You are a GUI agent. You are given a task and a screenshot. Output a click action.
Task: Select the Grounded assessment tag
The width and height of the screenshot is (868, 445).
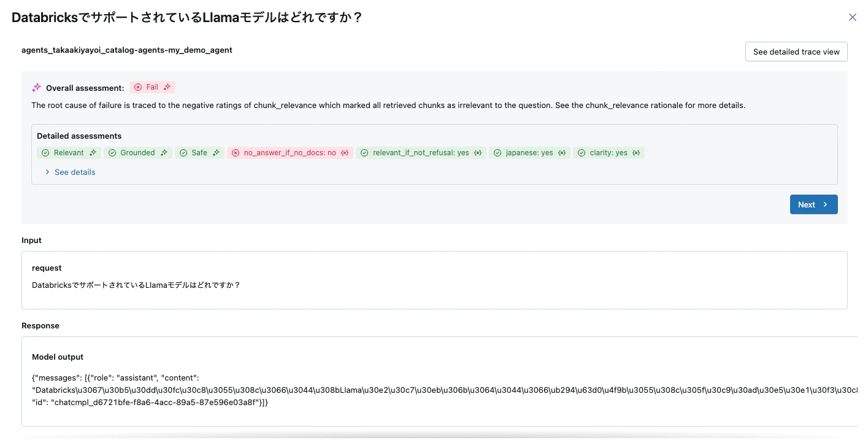pos(137,153)
